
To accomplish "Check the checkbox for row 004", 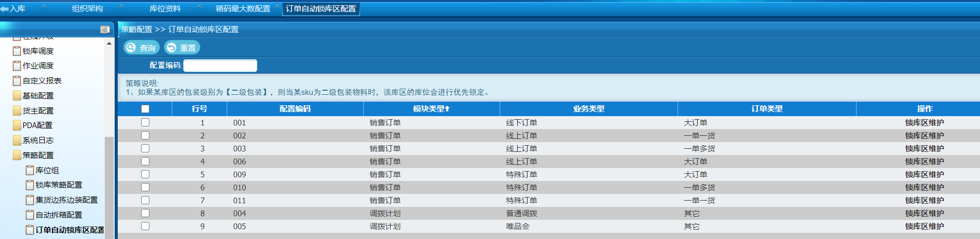I will (x=145, y=213).
